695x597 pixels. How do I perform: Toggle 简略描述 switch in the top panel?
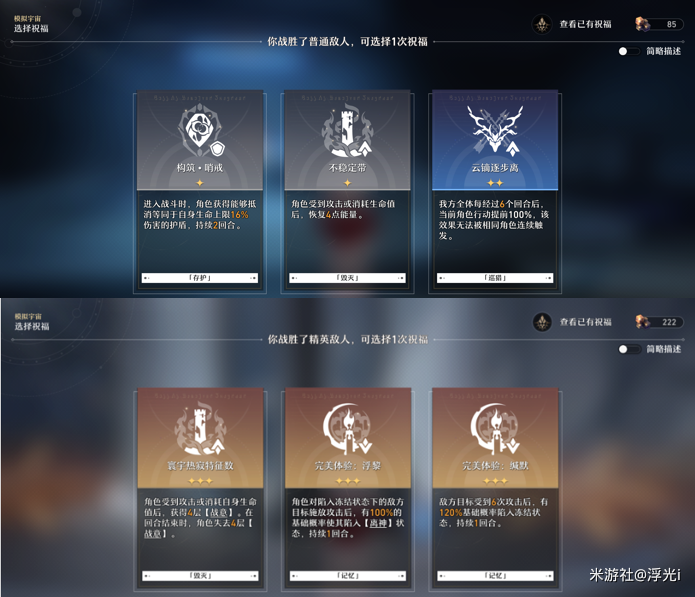(629, 51)
